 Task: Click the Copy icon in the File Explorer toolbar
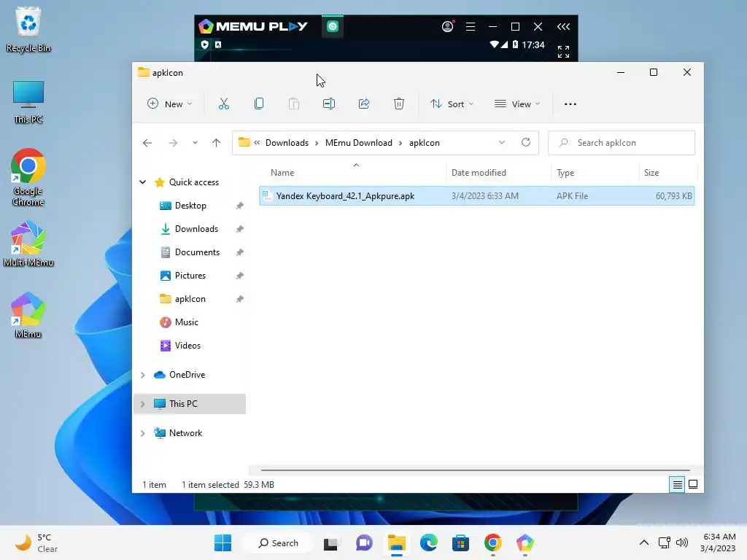259,104
